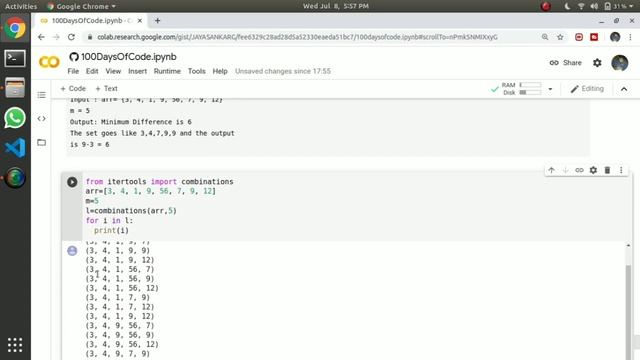Click the clock in top bar
This screenshot has height=360, width=640.
click(336, 6)
